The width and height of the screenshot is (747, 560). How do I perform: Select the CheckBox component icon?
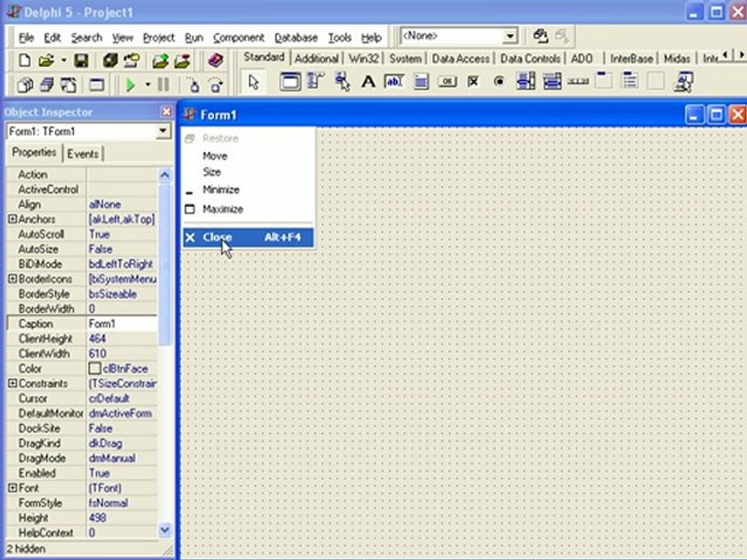click(472, 82)
